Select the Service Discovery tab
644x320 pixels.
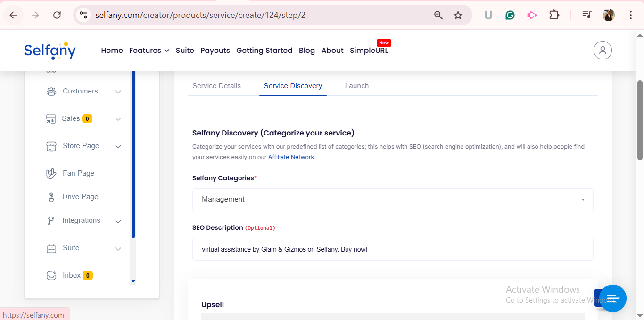coord(293,86)
